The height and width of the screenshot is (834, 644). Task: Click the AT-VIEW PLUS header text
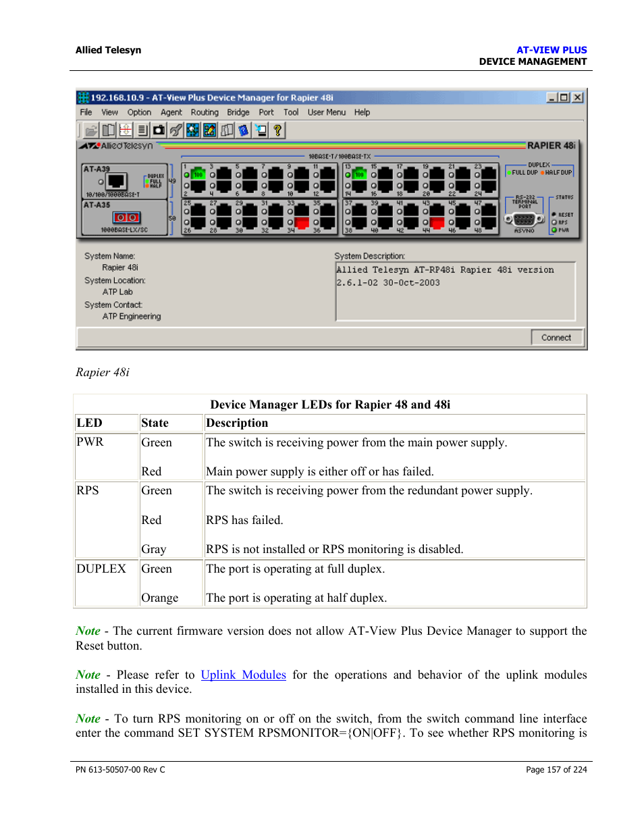click(552, 50)
